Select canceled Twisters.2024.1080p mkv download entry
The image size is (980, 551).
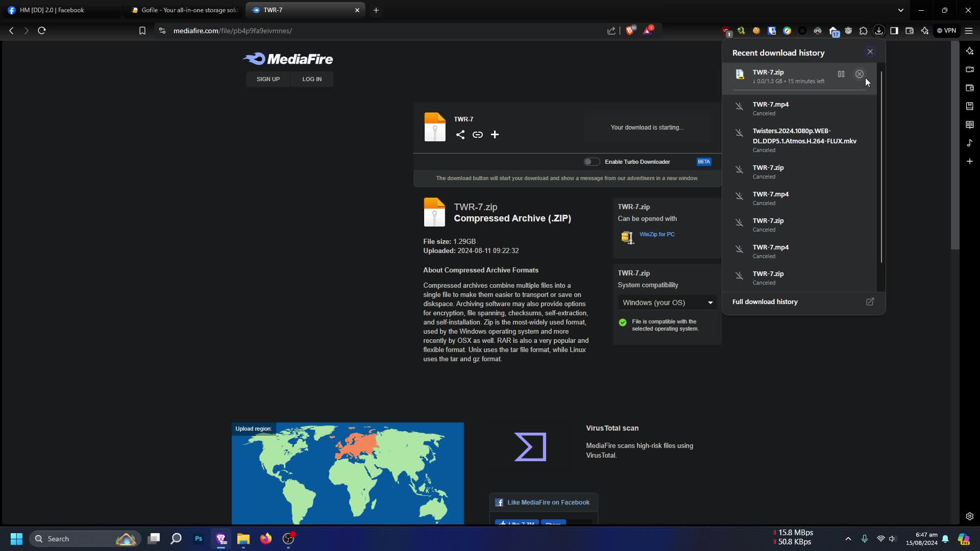[799, 140]
